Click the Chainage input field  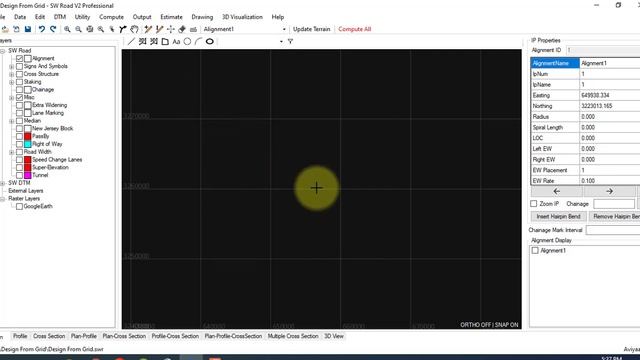(614, 204)
